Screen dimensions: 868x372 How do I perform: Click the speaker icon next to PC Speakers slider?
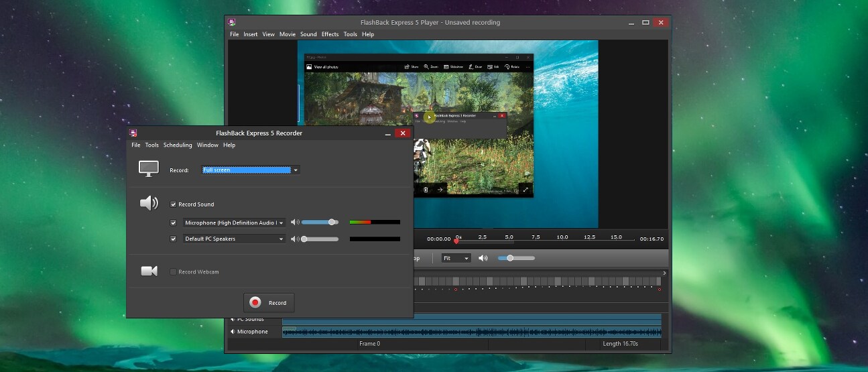pos(295,239)
